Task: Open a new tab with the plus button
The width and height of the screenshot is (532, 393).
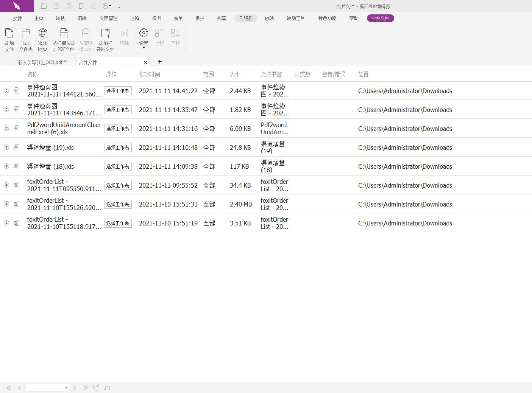Action: (159, 62)
